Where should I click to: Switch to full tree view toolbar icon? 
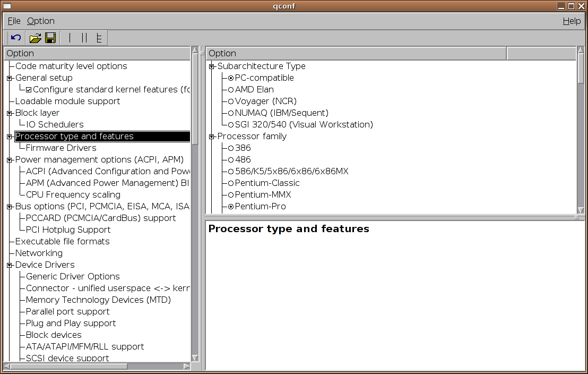[x=99, y=38]
